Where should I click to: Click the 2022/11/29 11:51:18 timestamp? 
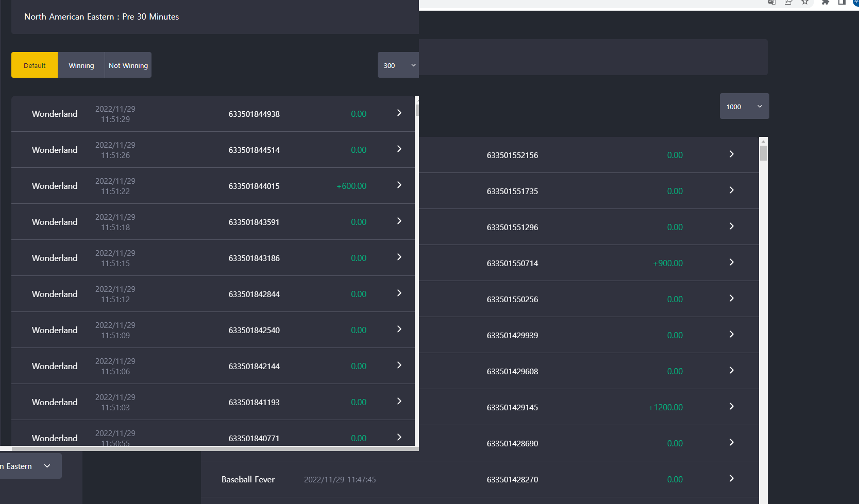click(x=115, y=222)
